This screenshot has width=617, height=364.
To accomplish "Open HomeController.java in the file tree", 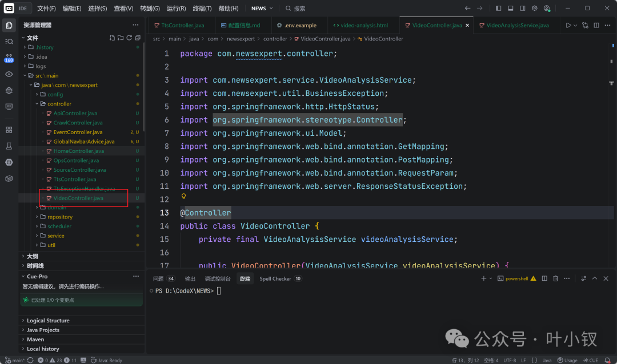I will pyautogui.click(x=79, y=151).
